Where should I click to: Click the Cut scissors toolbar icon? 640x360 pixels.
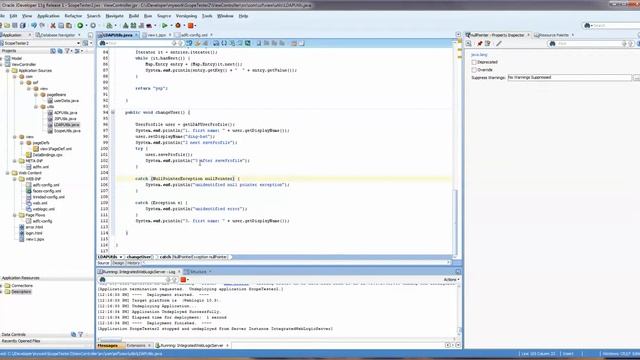point(53,26)
